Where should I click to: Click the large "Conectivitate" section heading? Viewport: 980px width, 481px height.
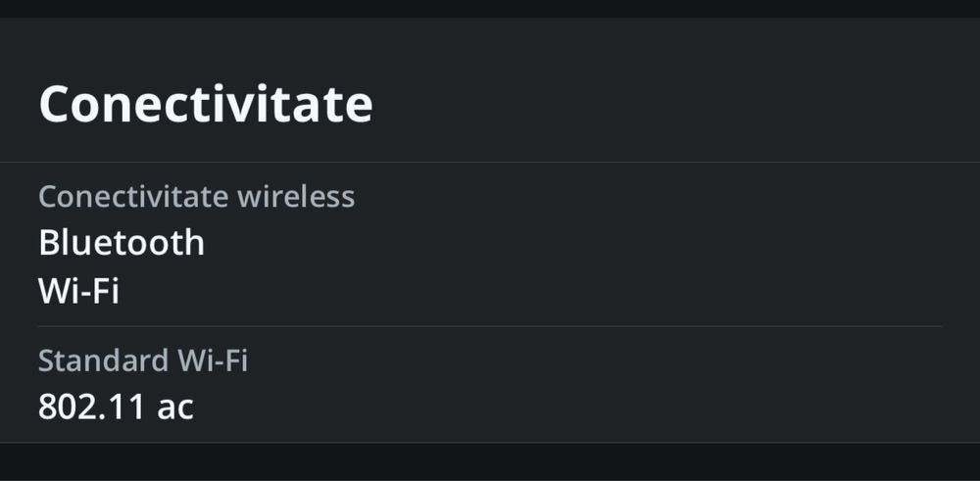click(206, 104)
